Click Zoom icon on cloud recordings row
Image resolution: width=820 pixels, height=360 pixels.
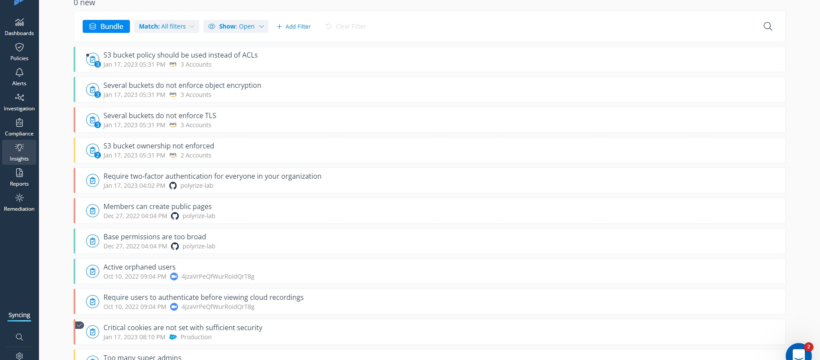tap(174, 307)
